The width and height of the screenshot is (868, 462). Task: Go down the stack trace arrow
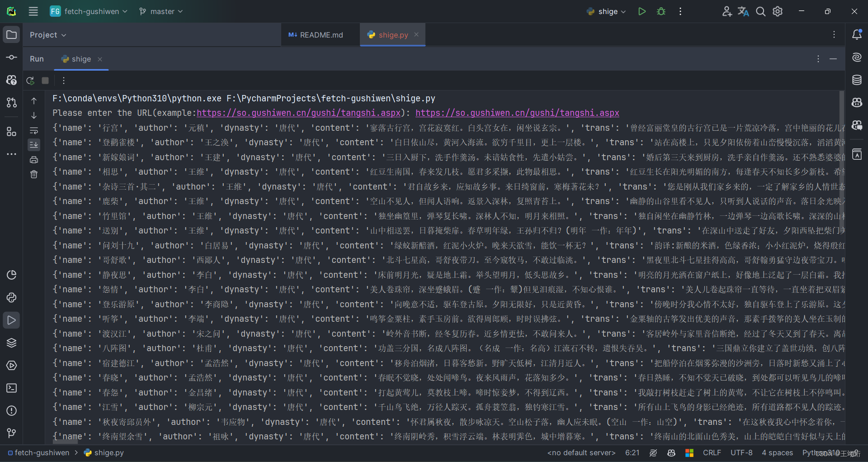[34, 116]
